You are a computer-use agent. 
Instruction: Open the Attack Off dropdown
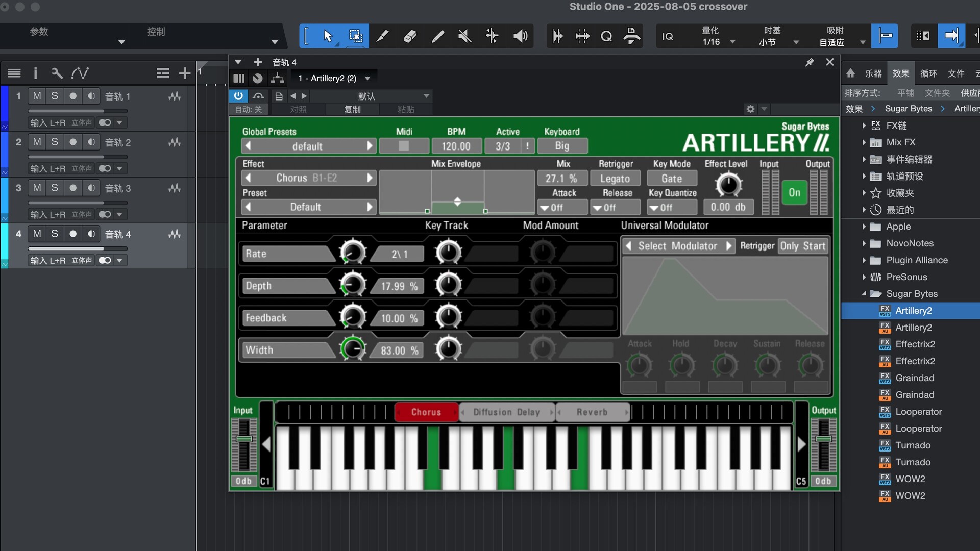click(x=562, y=207)
